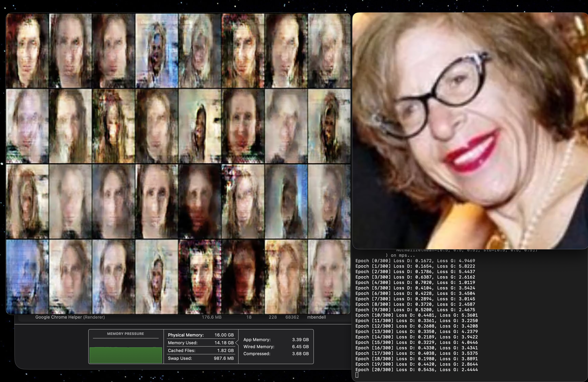Screen dimensions: 588x382
Task: Click the bottom-right generated face in grid
Action: tap(329, 277)
